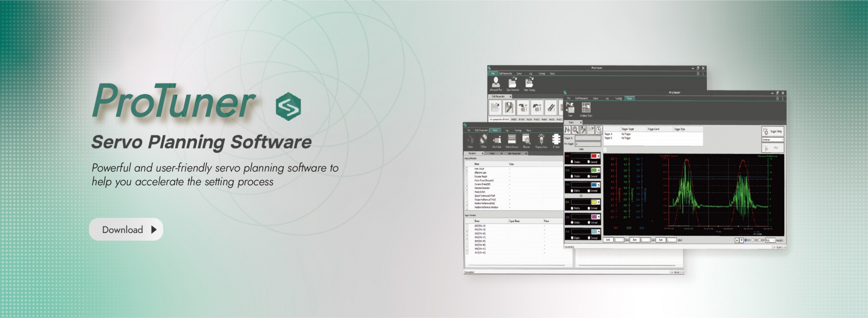
Task: Click the Download button
Action: pos(126,230)
